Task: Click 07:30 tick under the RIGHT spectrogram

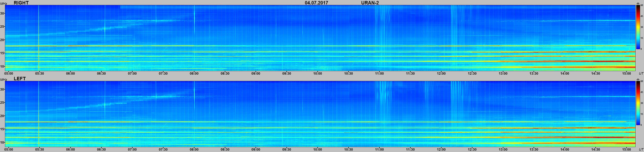Action: pos(163,73)
